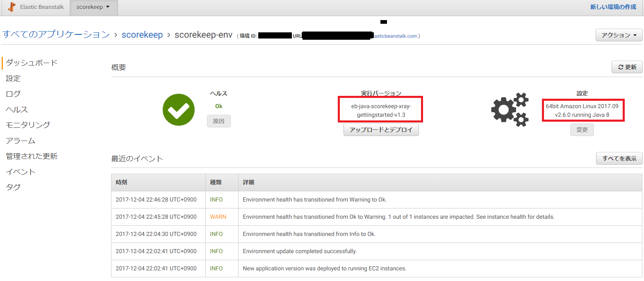This screenshot has width=644, height=281.
Task: Click eb-java-scorekeep-xray-gettingstarted-v1.3 version label
Action: point(381,111)
